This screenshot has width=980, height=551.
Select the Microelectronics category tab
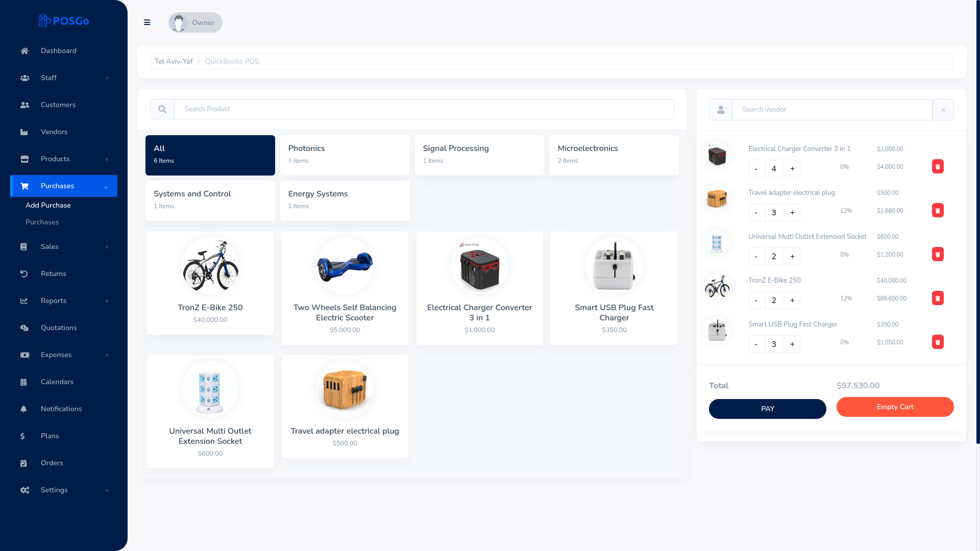click(x=614, y=155)
